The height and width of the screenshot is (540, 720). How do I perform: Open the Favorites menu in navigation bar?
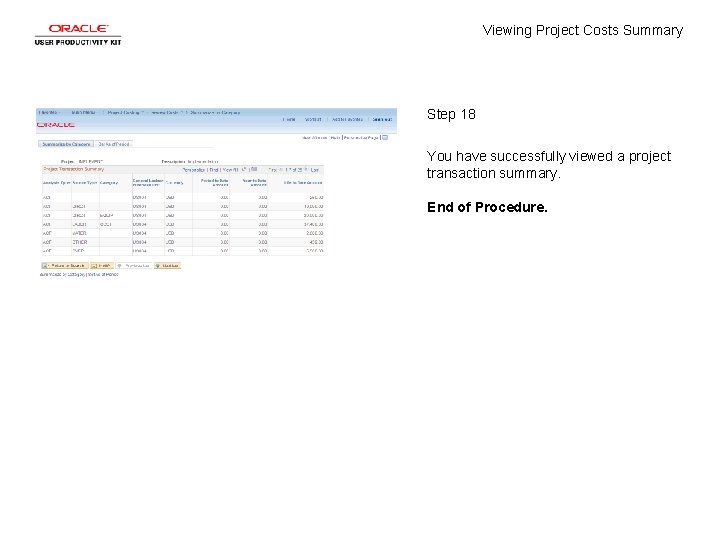click(x=49, y=112)
